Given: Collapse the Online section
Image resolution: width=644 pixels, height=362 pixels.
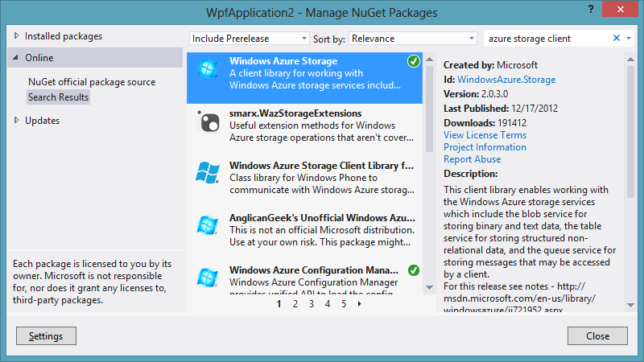Looking at the screenshot, I should (x=16, y=58).
